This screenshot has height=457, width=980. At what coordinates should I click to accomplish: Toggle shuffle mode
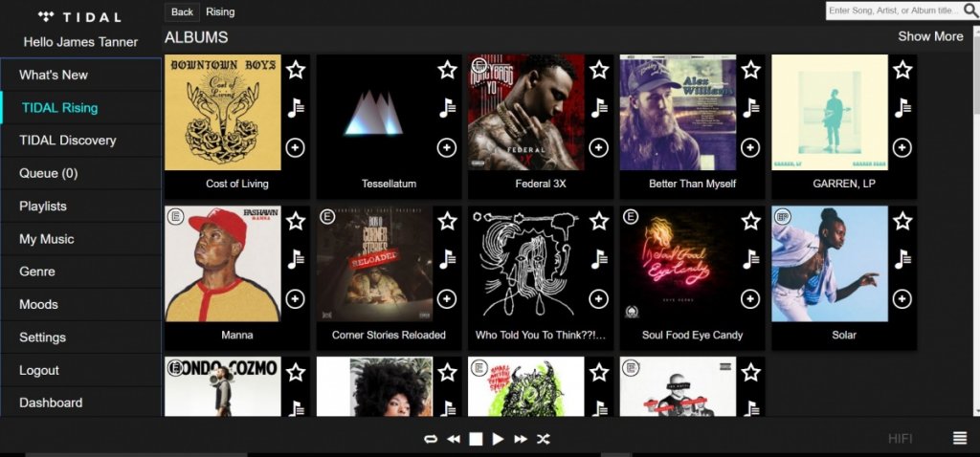coord(544,439)
